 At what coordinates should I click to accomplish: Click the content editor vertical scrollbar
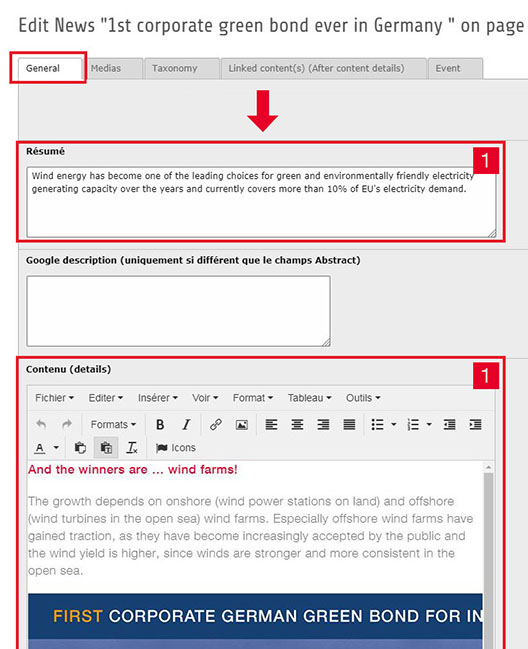(489, 560)
